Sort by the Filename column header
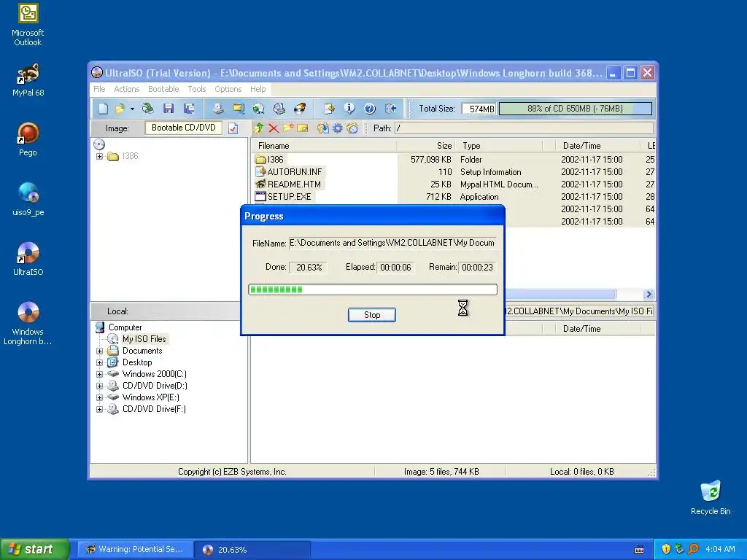Screen dimensions: 747x560 [324, 146]
